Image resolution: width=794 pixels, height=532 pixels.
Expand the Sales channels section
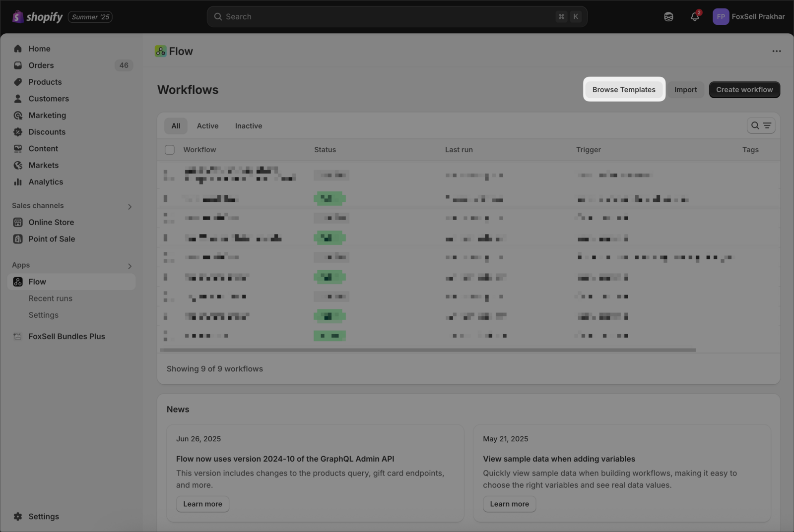(x=130, y=206)
